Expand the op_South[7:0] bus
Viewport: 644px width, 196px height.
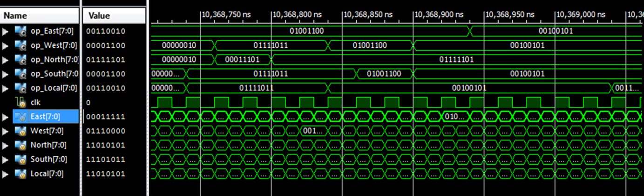pyautogui.click(x=6, y=74)
